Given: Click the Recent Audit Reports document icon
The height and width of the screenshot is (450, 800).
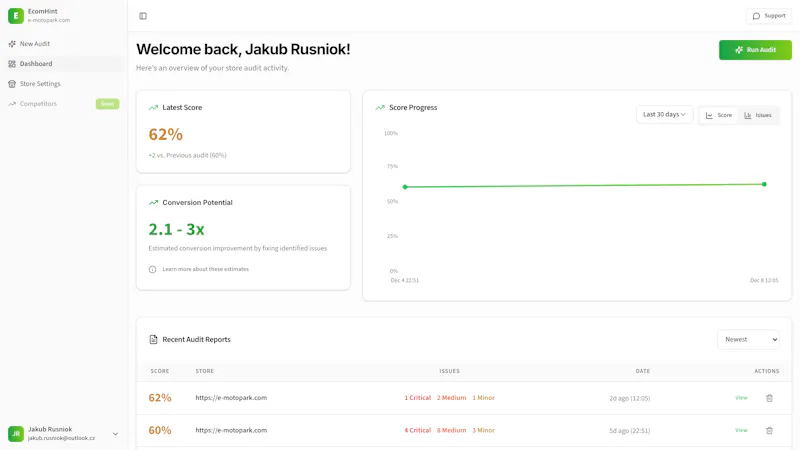Looking at the screenshot, I should click(x=153, y=339).
